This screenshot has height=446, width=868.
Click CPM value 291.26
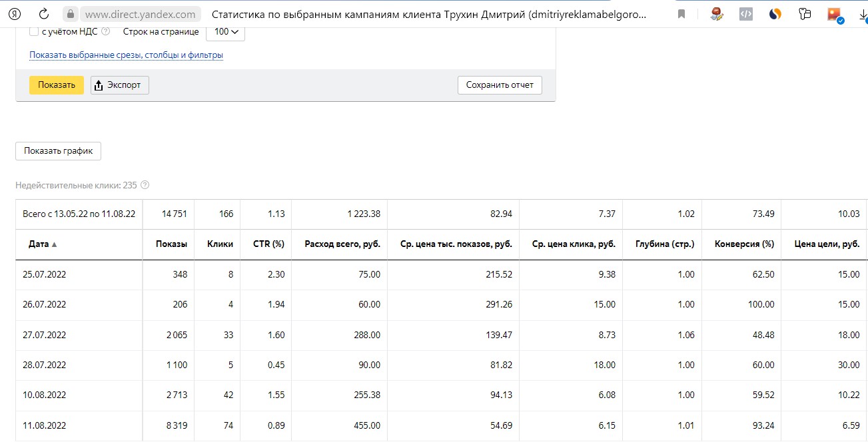499,305
